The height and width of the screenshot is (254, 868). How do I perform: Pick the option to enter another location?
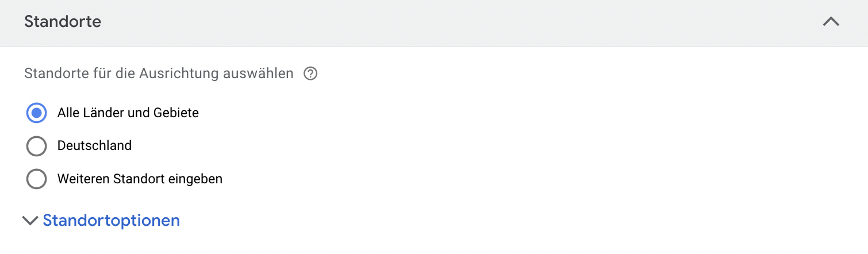(37, 179)
